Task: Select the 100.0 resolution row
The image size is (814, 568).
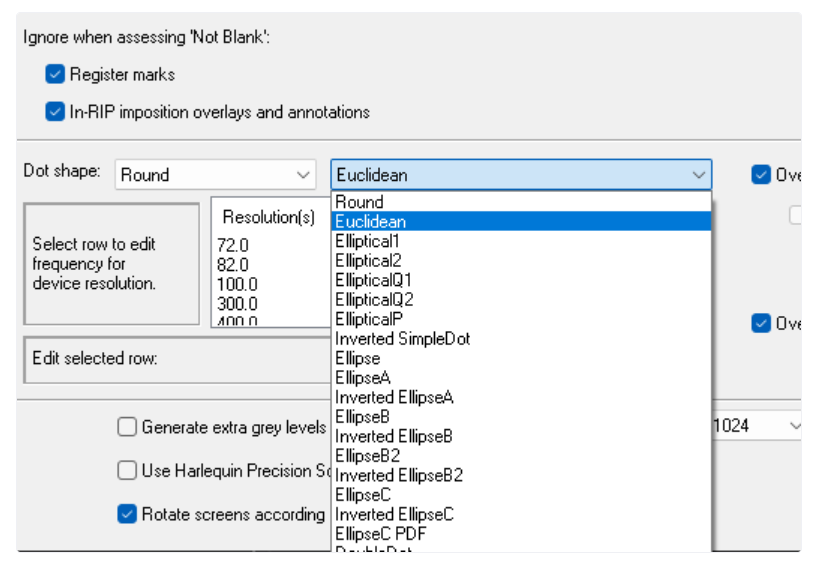Action: [x=240, y=283]
